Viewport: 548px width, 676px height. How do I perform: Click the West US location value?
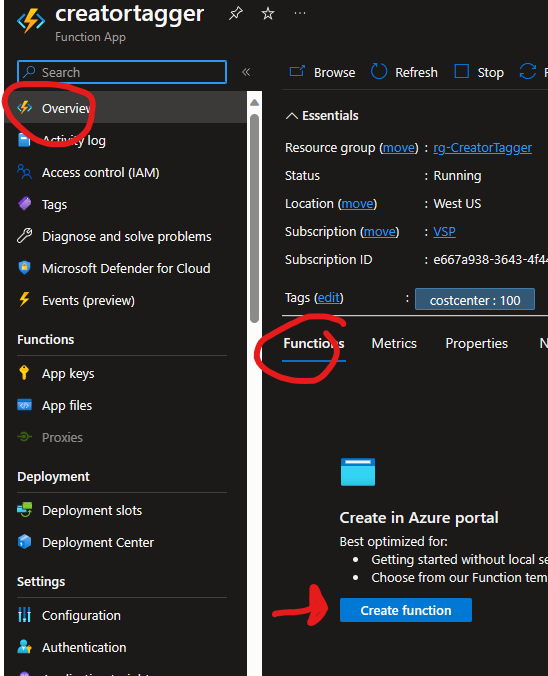click(457, 203)
